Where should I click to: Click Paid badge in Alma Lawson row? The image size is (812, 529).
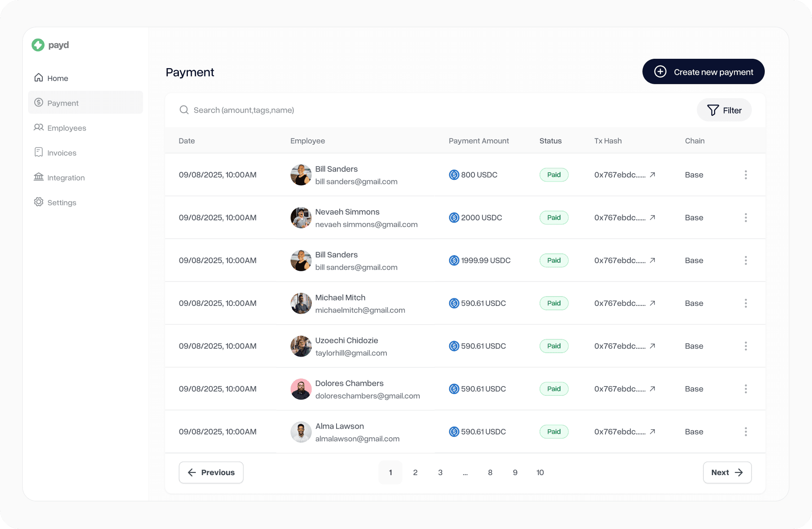[x=554, y=431]
